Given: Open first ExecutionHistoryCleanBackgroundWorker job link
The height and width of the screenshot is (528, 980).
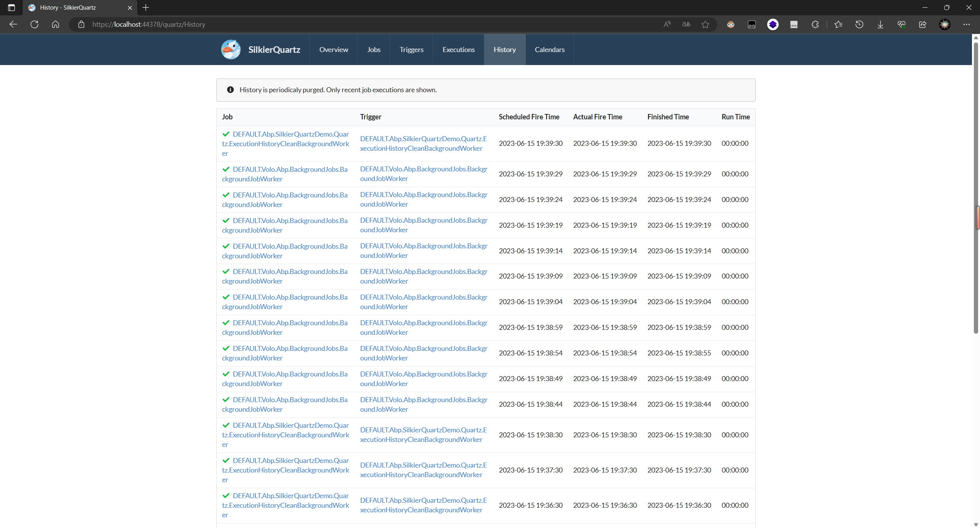Looking at the screenshot, I should pyautogui.click(x=286, y=143).
